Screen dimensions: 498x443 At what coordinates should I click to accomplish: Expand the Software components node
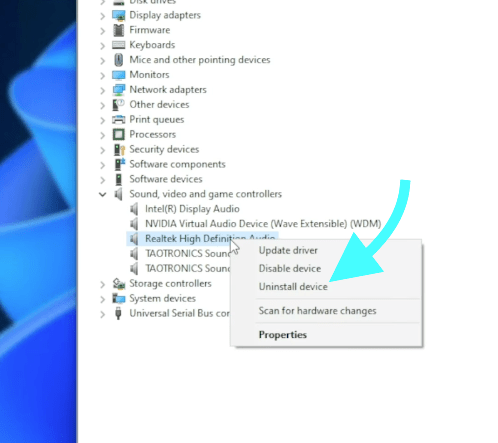[103, 165]
